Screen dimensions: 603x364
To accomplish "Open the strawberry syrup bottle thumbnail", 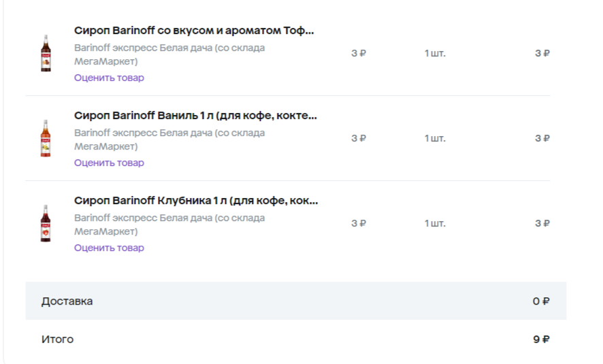I will pyautogui.click(x=46, y=223).
